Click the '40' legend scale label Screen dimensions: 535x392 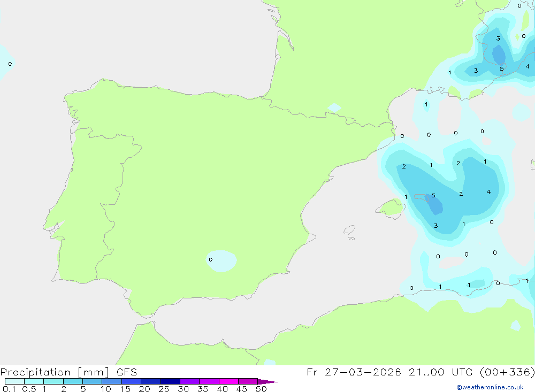(222, 389)
